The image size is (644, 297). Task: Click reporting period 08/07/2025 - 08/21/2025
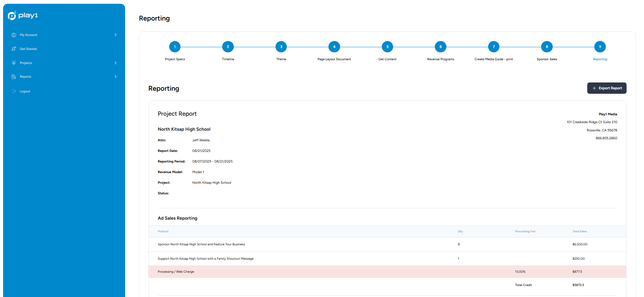[x=212, y=162]
